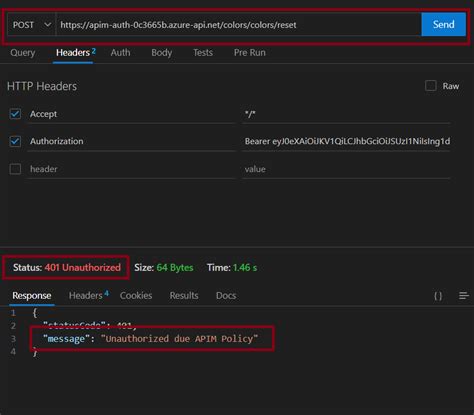Image resolution: width=474 pixels, height=415 pixels.
Task: Switch to the Pre Run tab
Action: click(x=250, y=53)
